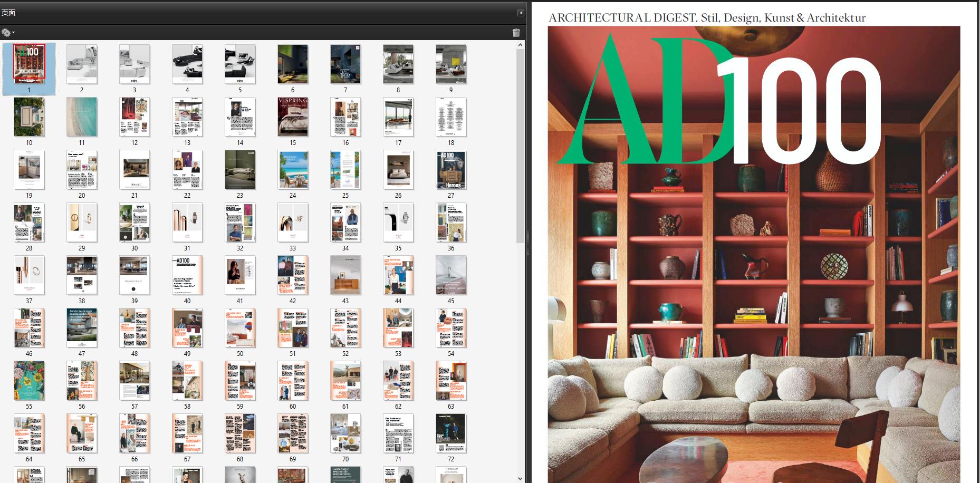
Task: Select the AD100 cover thumbnail page 1
Action: click(29, 64)
